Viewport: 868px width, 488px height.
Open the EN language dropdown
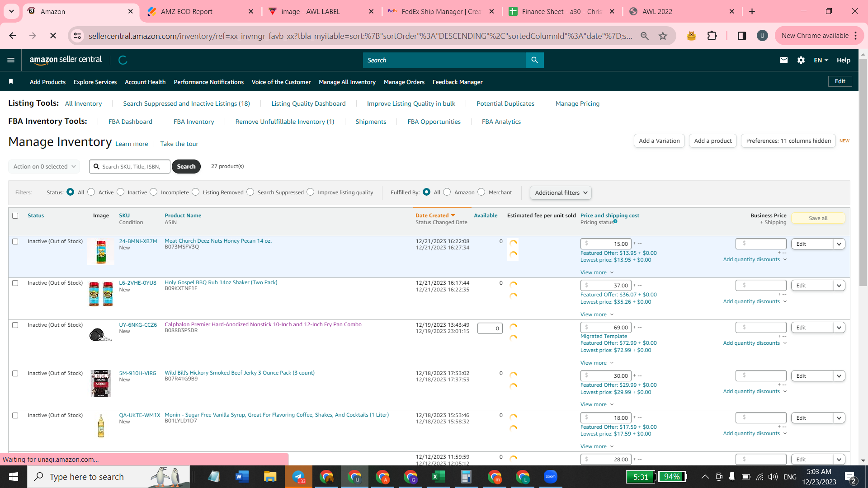pyautogui.click(x=821, y=60)
